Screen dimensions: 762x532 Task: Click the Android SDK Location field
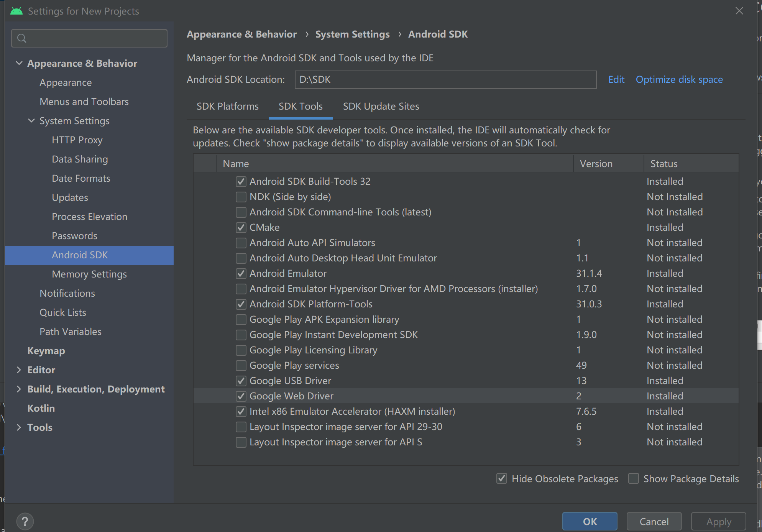445,79
